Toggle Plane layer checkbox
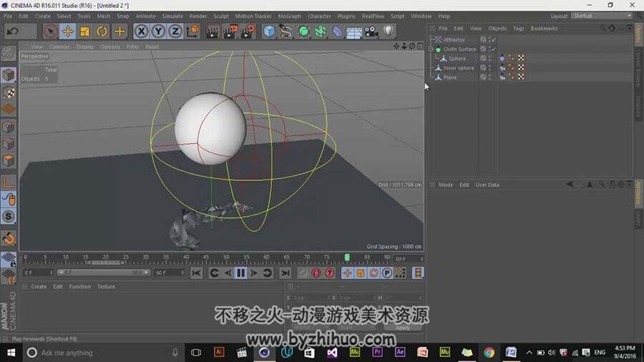Screen dimensions: 644x362 [483, 77]
